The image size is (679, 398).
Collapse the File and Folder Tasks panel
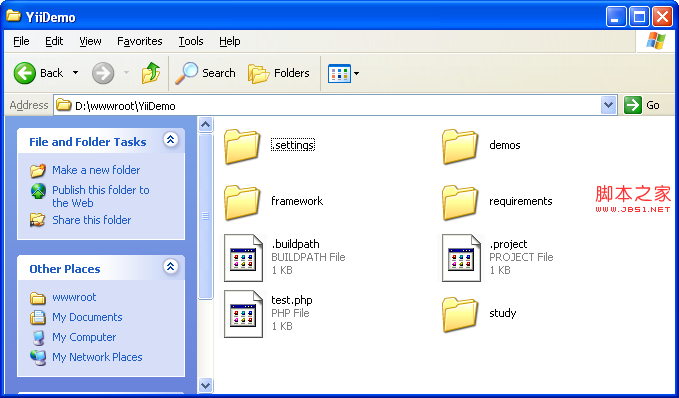[171, 140]
